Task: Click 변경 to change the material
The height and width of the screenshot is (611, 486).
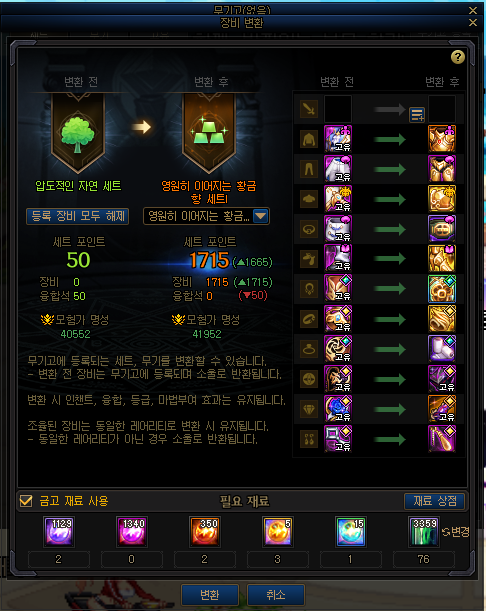Action: (x=456, y=532)
